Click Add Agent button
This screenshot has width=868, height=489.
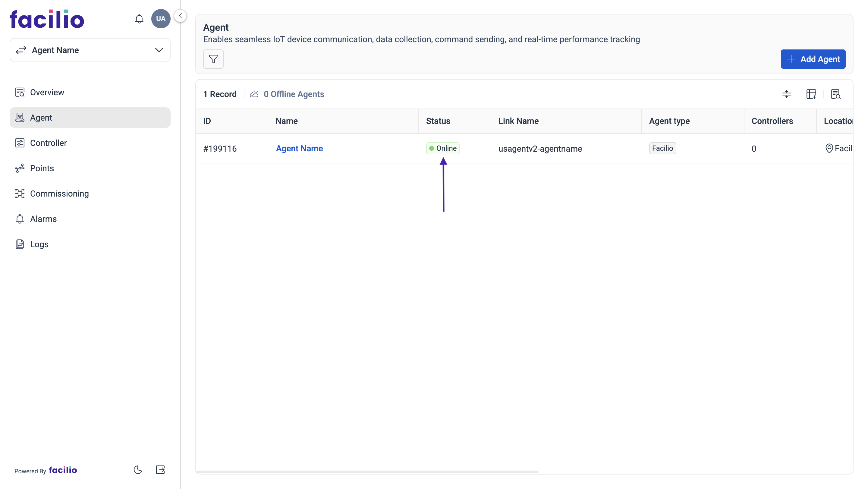coord(813,59)
